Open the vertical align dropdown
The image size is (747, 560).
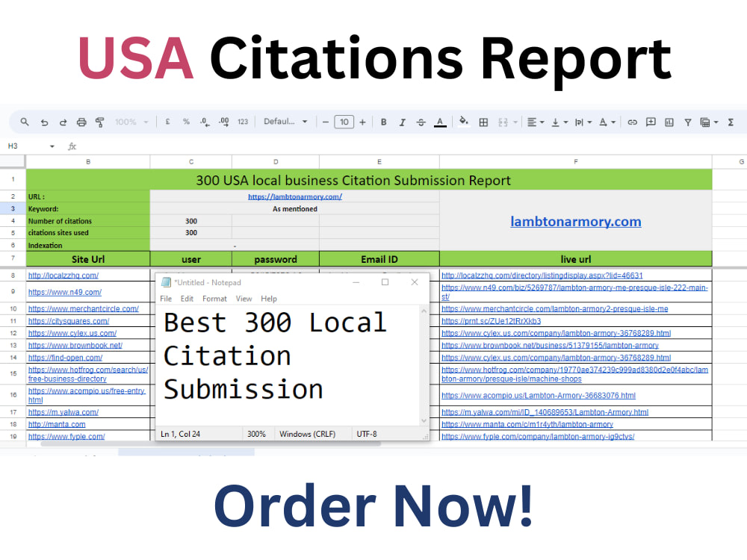560,122
